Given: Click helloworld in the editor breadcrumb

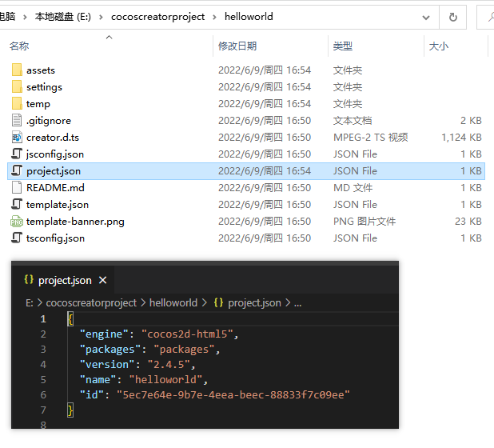Looking at the screenshot, I should (173, 303).
